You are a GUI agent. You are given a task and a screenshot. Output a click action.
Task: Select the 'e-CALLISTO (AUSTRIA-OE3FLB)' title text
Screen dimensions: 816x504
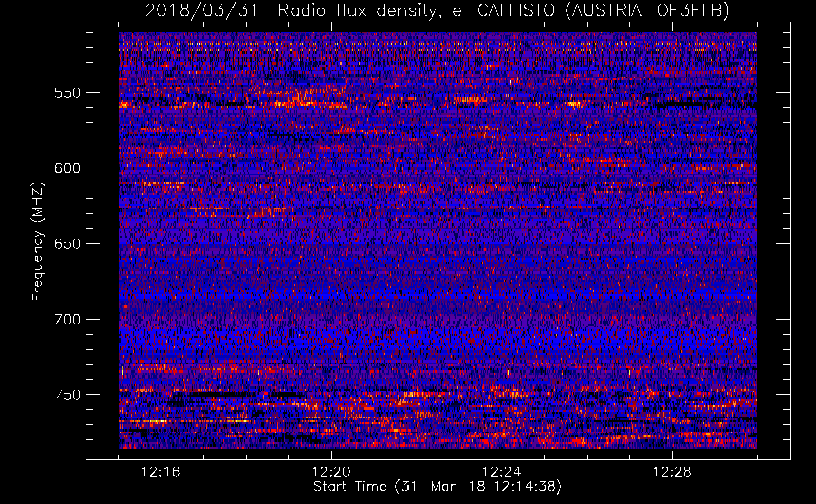coord(591,10)
